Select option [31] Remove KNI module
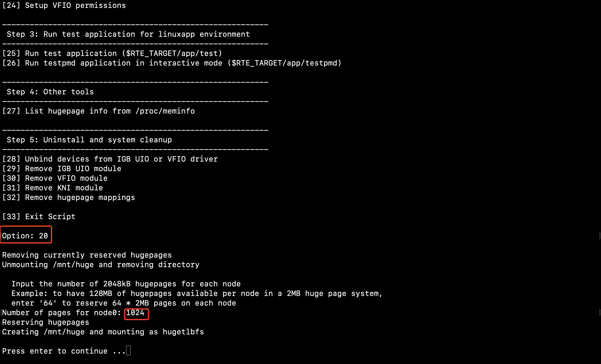 coord(53,188)
